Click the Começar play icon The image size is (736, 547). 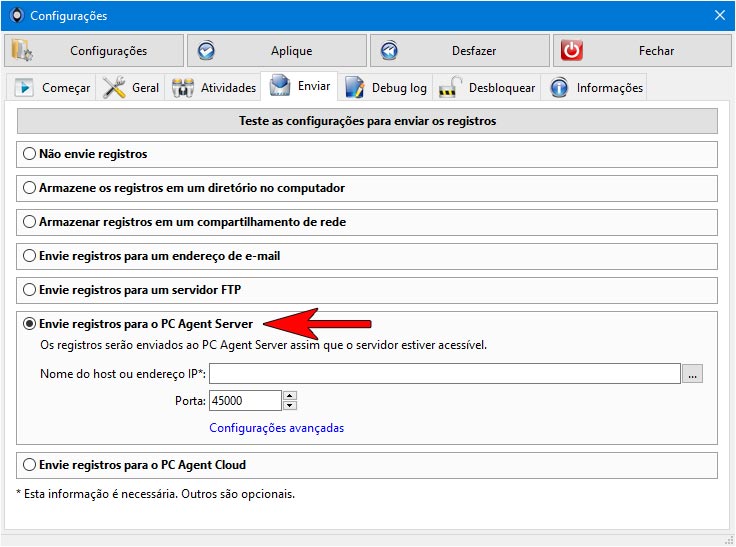24,87
